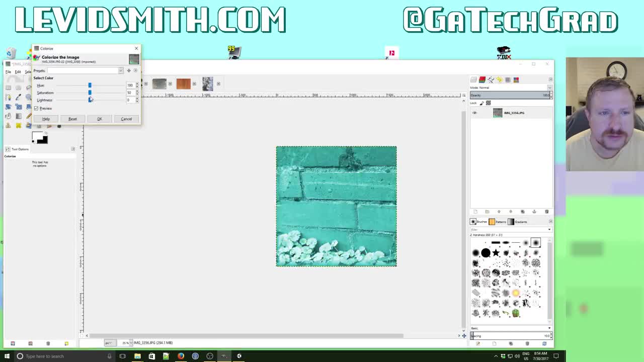Open the Paths dialog icon
This screenshot has height=362, width=644.
pos(492,80)
